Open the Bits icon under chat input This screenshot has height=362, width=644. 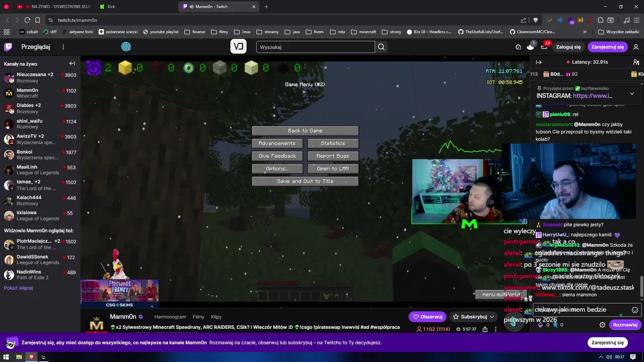point(541,325)
